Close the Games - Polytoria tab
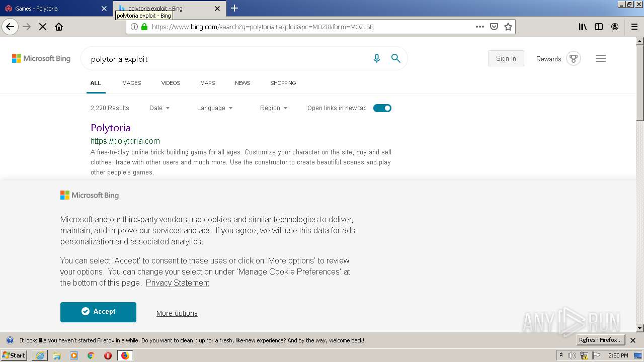 point(104,9)
